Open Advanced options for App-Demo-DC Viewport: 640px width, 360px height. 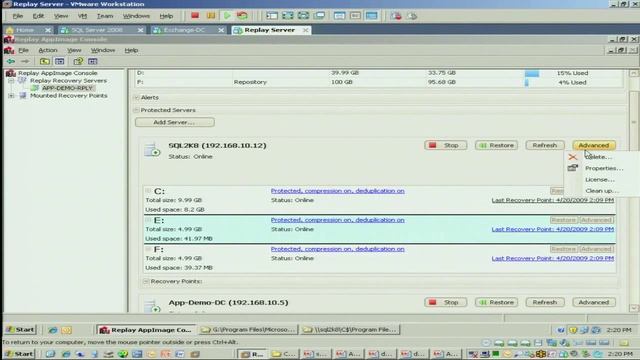click(x=594, y=302)
